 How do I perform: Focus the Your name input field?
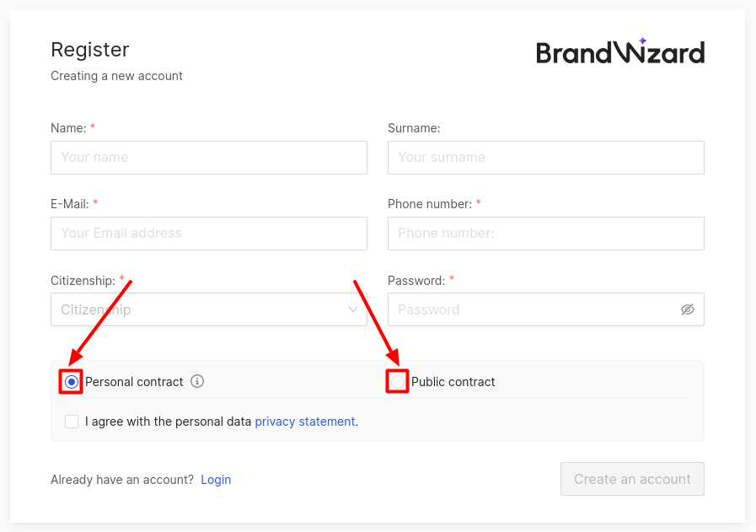(x=209, y=158)
